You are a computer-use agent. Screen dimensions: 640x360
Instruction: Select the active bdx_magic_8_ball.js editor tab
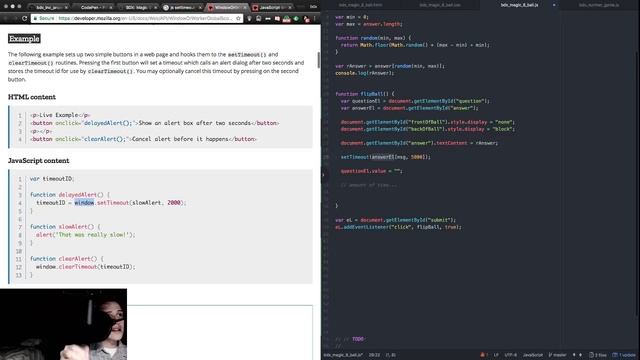point(519,5)
